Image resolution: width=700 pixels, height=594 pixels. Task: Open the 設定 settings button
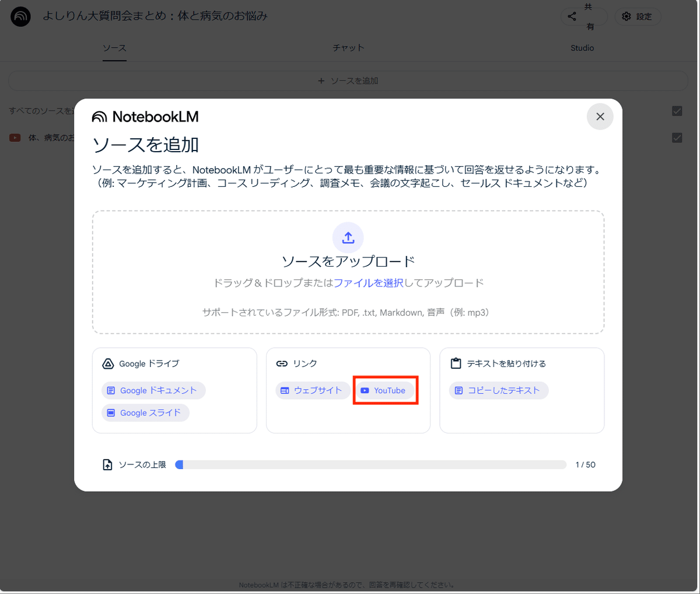[638, 16]
